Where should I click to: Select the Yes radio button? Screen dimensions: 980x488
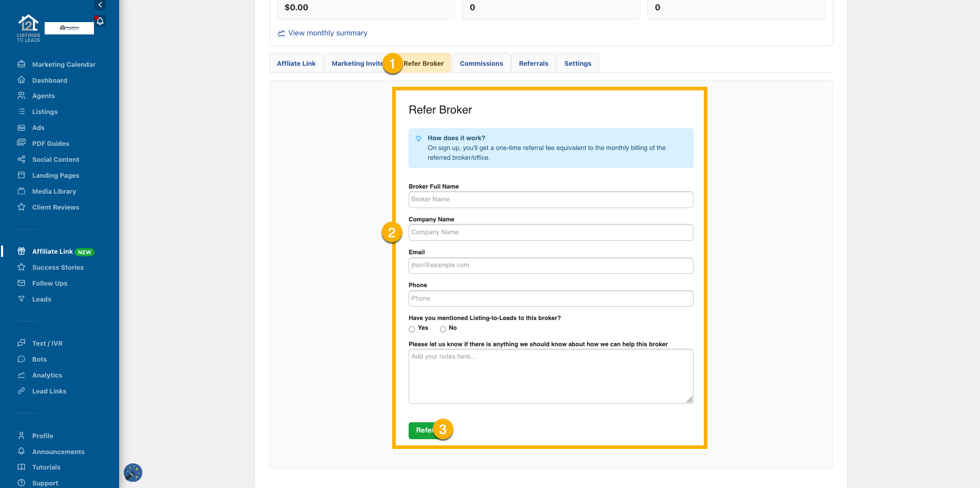pyautogui.click(x=412, y=329)
